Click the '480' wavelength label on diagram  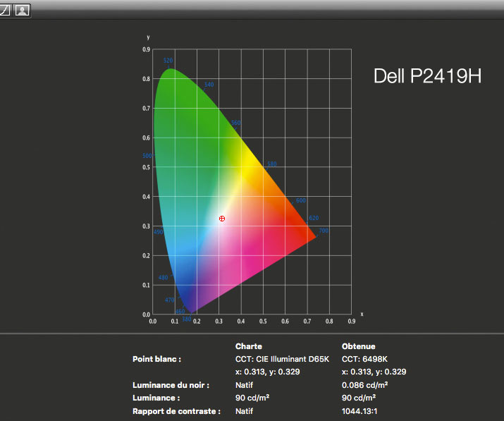[x=163, y=278]
